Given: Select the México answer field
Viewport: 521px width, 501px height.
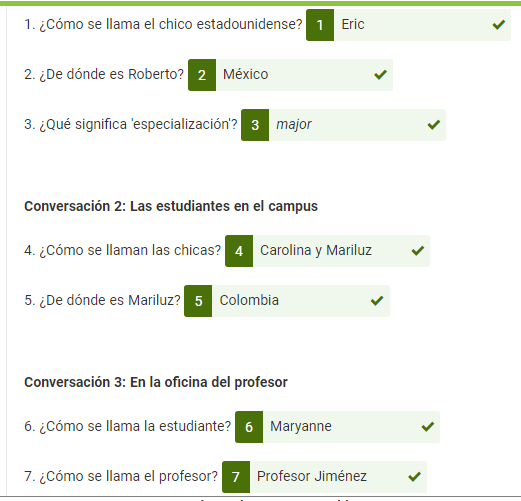Looking at the screenshot, I should 304,75.
